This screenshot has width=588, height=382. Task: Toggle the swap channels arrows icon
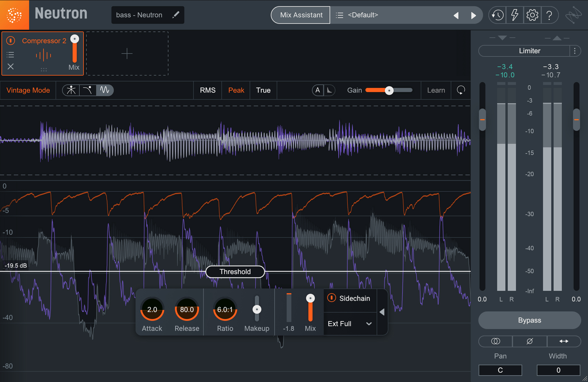[x=564, y=341]
